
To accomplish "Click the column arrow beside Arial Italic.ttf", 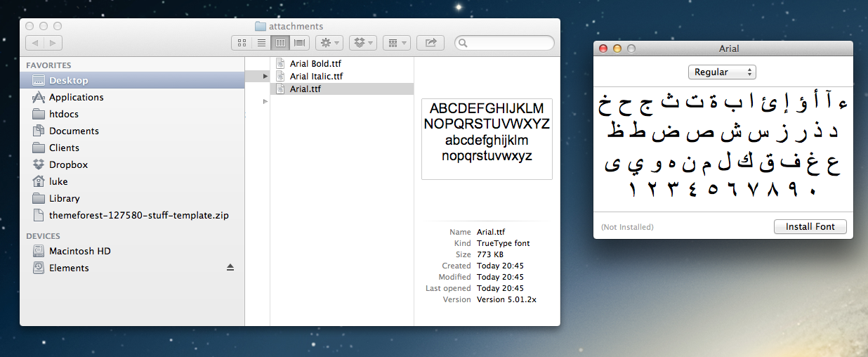I will coord(265,76).
